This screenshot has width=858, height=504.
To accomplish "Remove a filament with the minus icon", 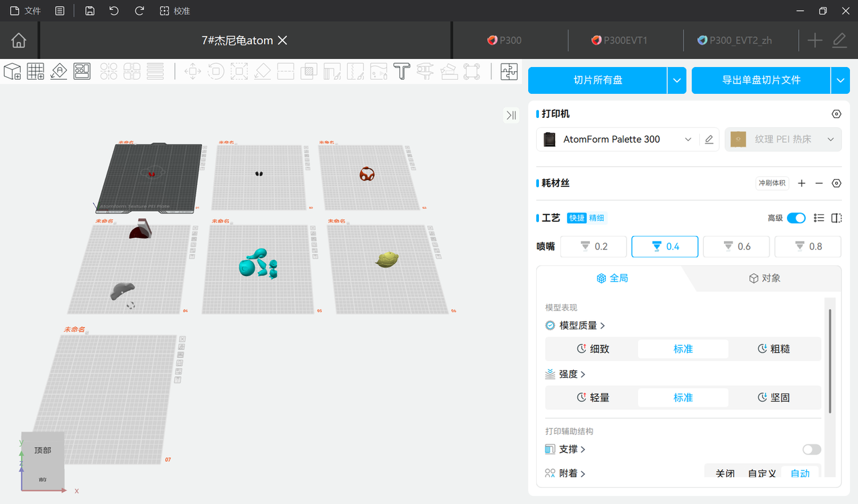I will [818, 183].
